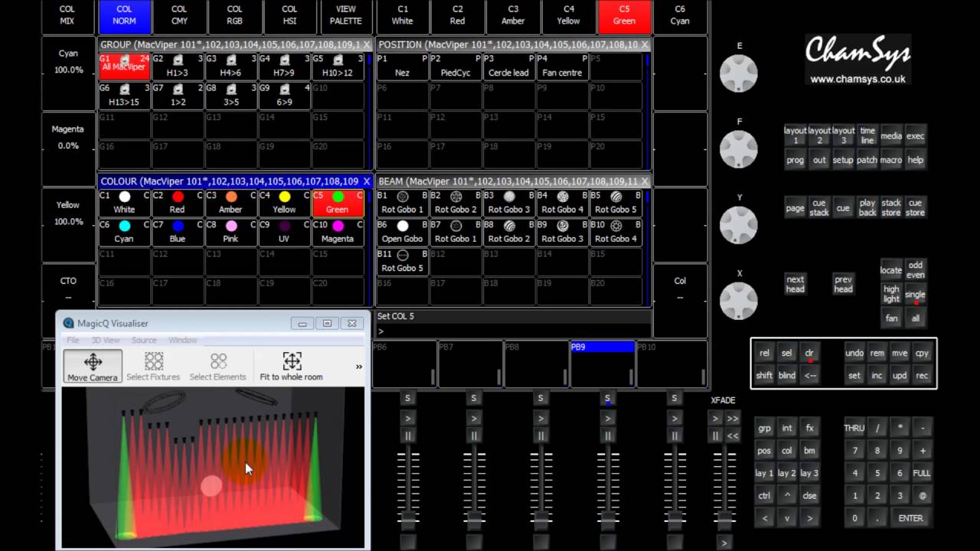
Task: Toggle the single button
Action: (x=915, y=295)
